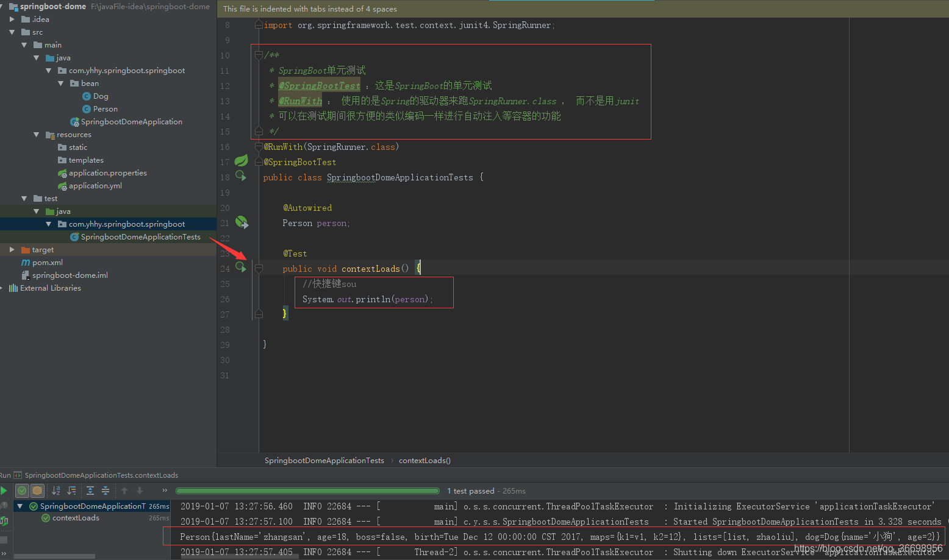Fold the import section at line 8
The width and height of the screenshot is (949, 560).
tap(259, 25)
